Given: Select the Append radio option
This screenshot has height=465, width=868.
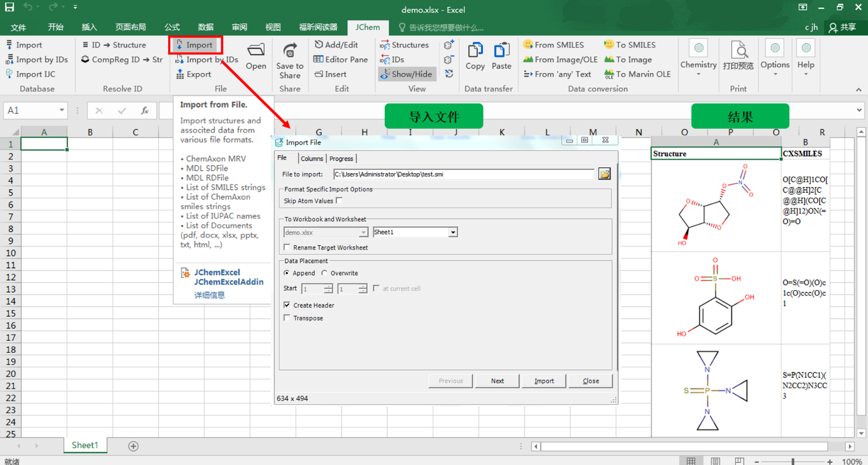Looking at the screenshot, I should point(286,273).
